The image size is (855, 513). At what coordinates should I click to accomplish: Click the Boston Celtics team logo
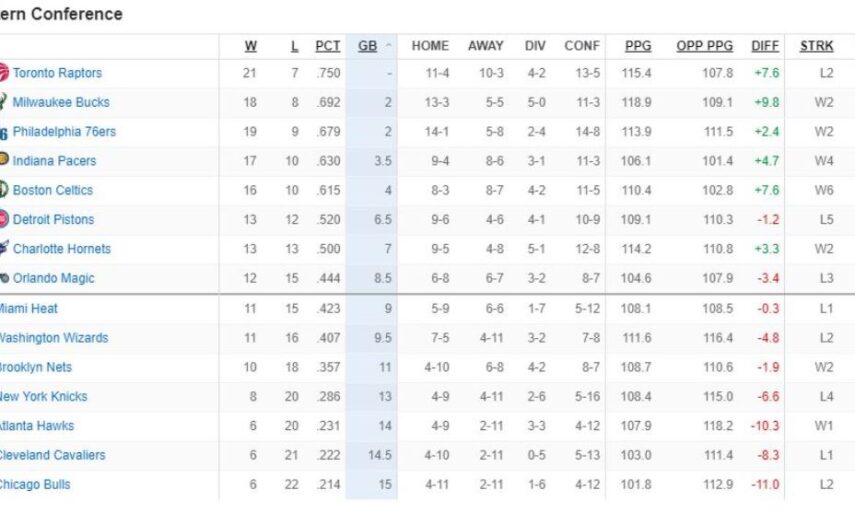point(4,190)
